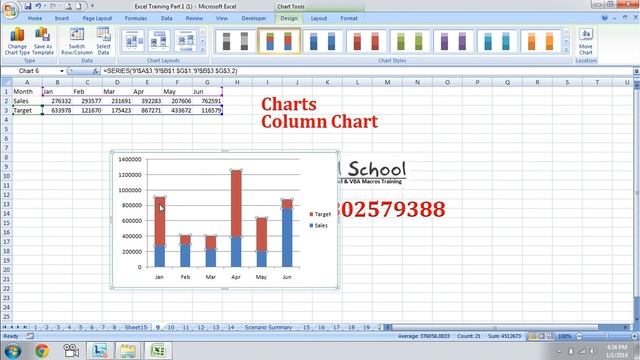This screenshot has height=360, width=640.
Task: Click the macro record status bar icon
Action: [x=30, y=336]
